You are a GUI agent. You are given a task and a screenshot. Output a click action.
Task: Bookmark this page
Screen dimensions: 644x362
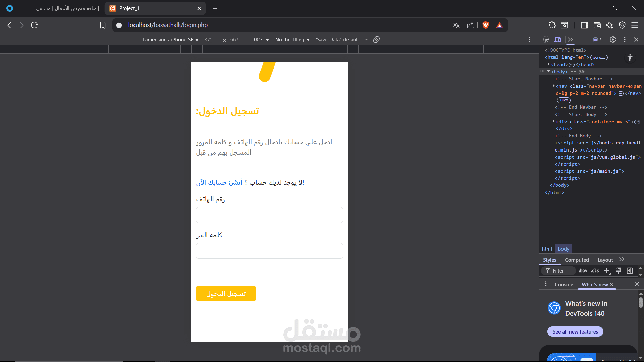(x=103, y=25)
